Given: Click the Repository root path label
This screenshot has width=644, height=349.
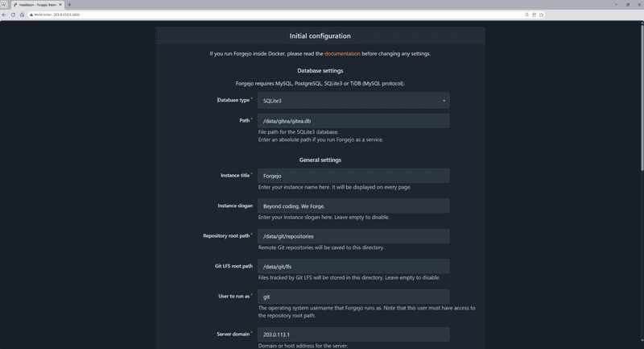Looking at the screenshot, I should pyautogui.click(x=226, y=235).
